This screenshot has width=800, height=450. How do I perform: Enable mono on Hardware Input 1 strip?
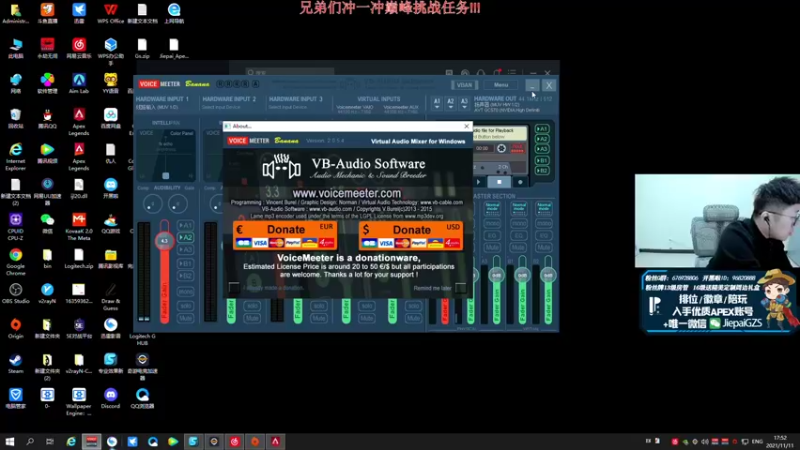pos(185,292)
